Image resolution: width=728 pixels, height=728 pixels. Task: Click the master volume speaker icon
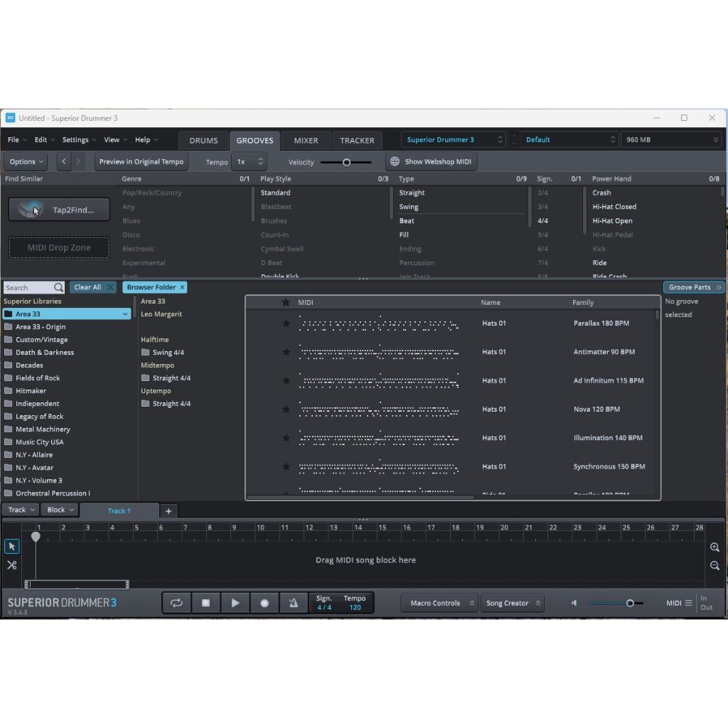pos(574,603)
